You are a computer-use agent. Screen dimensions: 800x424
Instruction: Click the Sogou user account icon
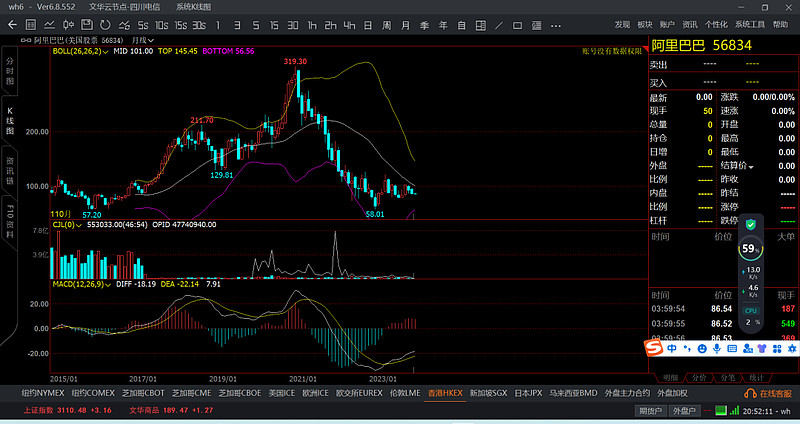click(x=747, y=348)
